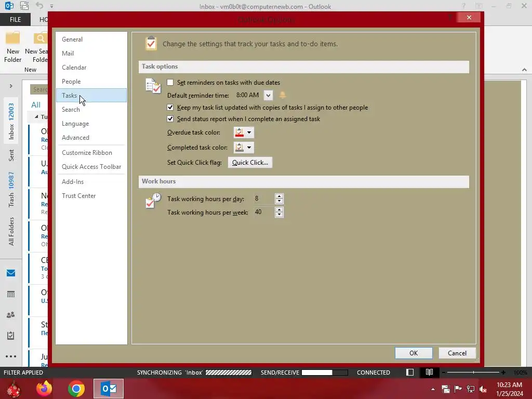Screen dimensions: 532x399
Task: Close the Outlook Options dialog
Action: point(469,17)
